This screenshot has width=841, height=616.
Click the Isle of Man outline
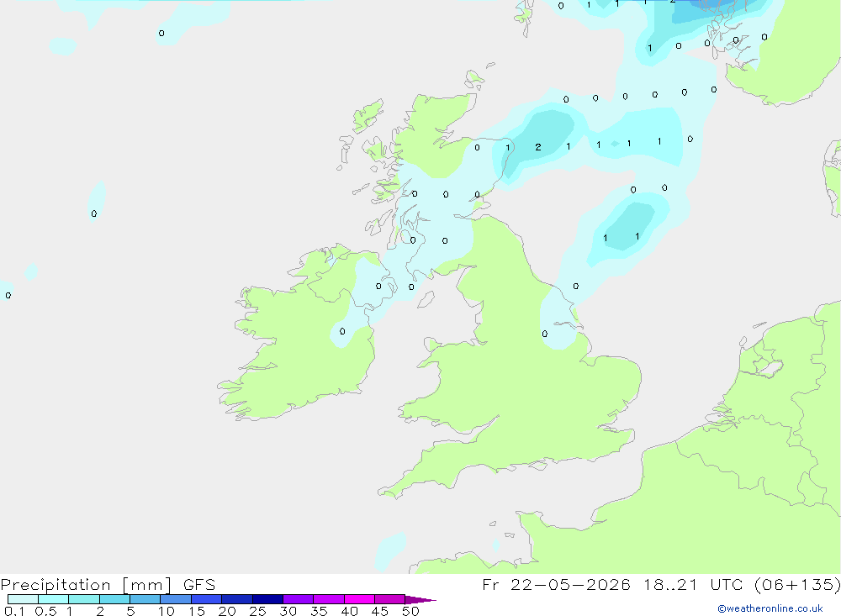(x=426, y=299)
